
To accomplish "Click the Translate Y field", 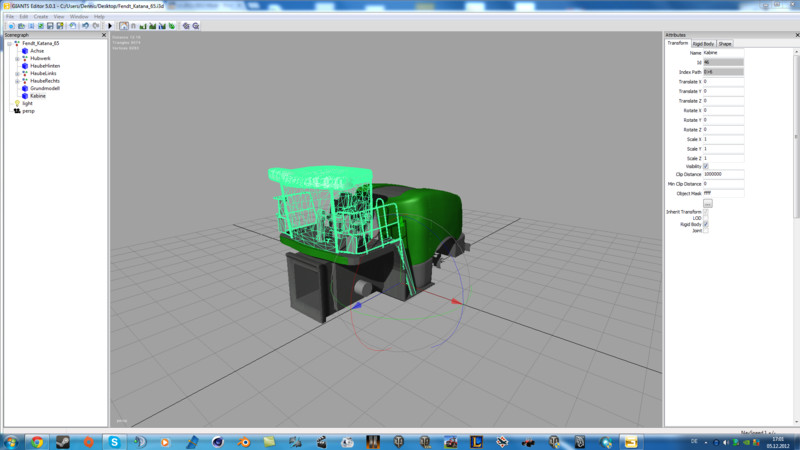I will (x=723, y=91).
